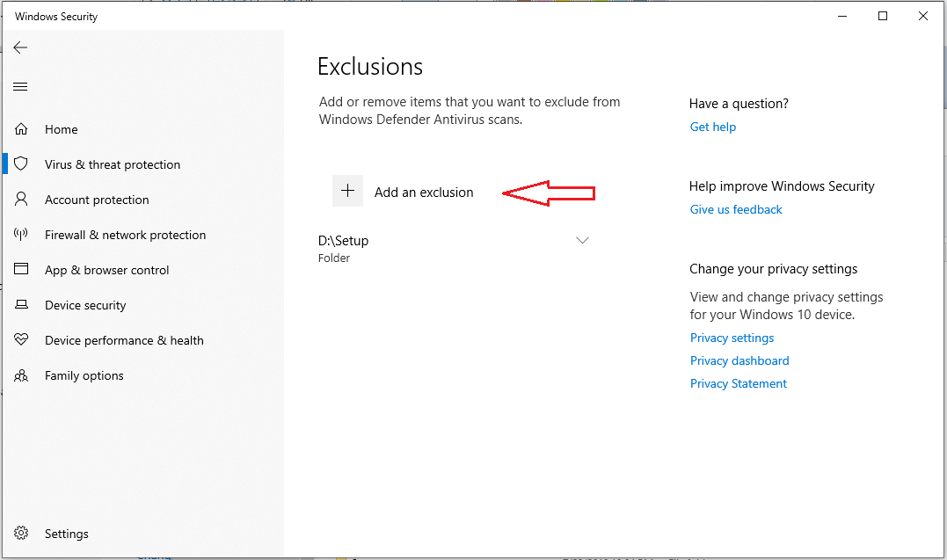Close the Windows Security window
Viewport: 947px width, 560px height.
point(923,17)
